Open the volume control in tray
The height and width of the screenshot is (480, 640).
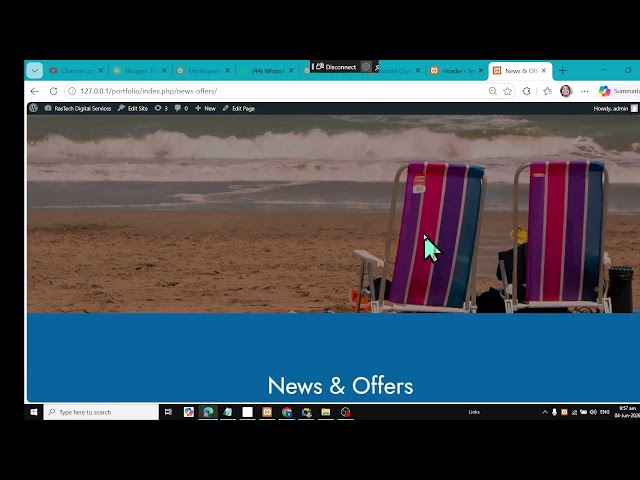coord(593,412)
